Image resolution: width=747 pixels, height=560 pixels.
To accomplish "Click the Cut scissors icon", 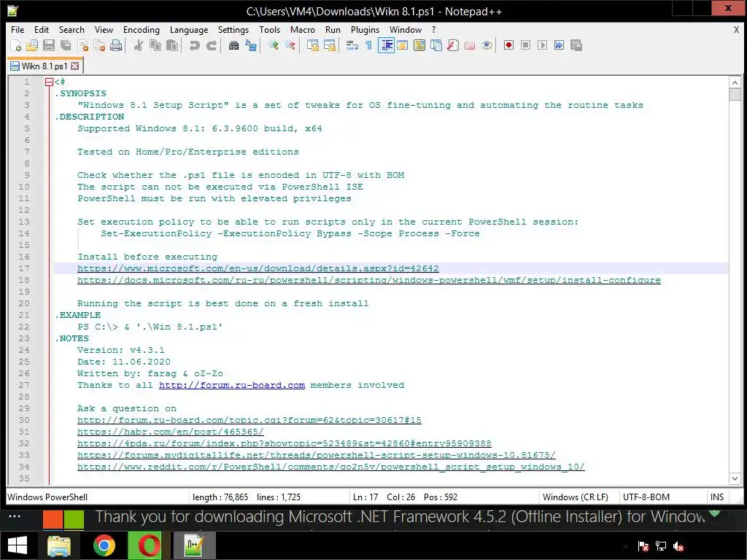I will 139,45.
